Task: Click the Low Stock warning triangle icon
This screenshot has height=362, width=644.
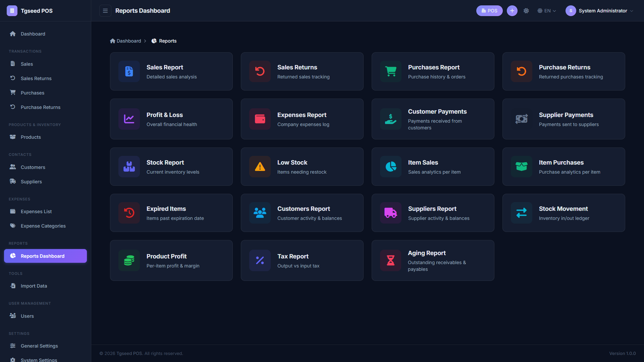Action: click(260, 167)
